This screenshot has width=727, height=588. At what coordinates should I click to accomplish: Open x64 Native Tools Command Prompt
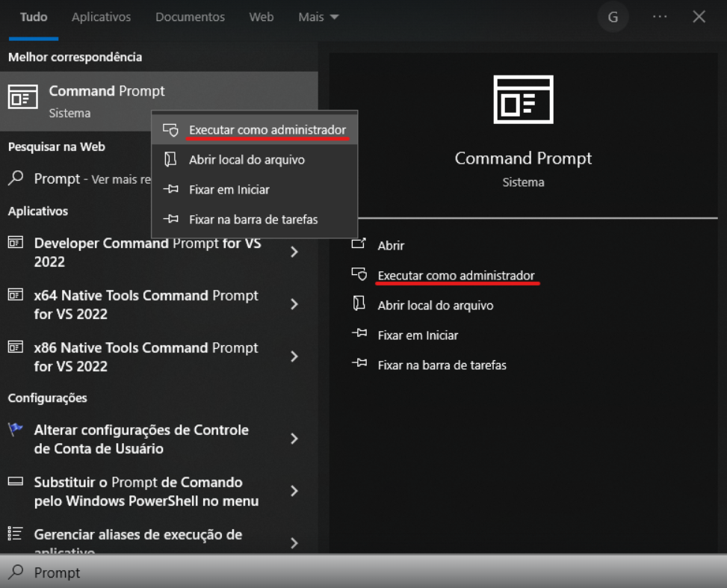pos(146,305)
